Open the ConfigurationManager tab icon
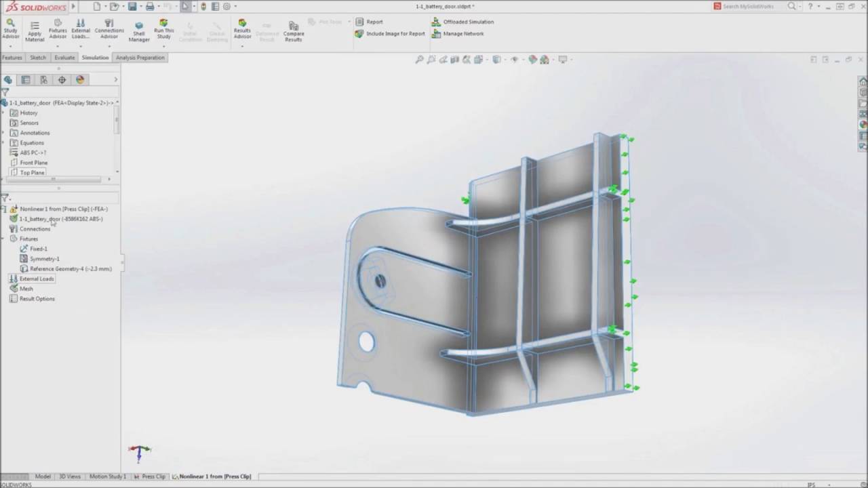Image resolution: width=868 pixels, height=488 pixels. click(43, 79)
